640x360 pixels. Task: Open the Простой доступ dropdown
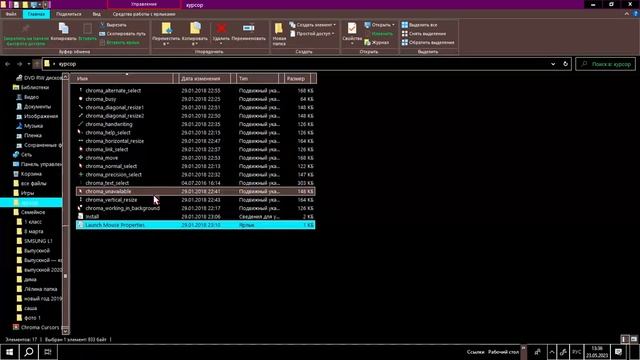pyautogui.click(x=313, y=33)
